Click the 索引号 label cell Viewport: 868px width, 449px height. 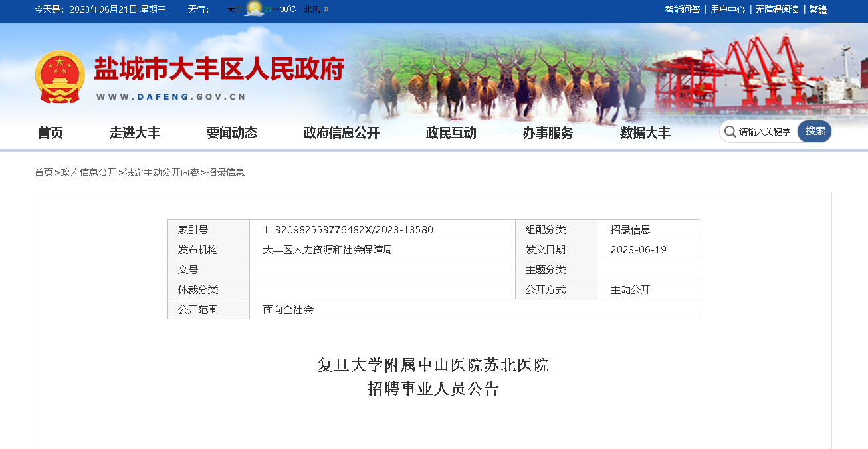209,229
